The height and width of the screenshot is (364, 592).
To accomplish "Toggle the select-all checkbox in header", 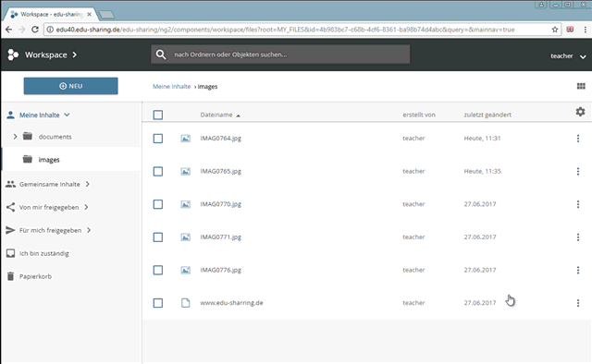I will click(x=158, y=115).
